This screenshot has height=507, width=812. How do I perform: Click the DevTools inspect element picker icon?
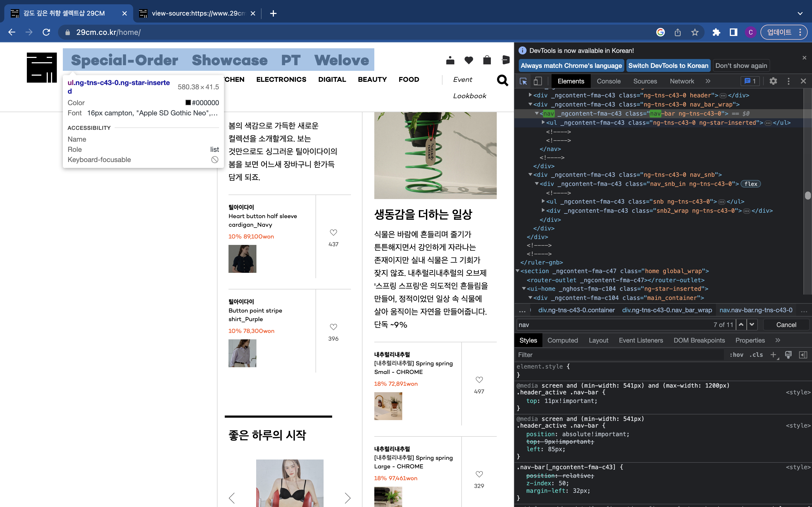point(523,81)
